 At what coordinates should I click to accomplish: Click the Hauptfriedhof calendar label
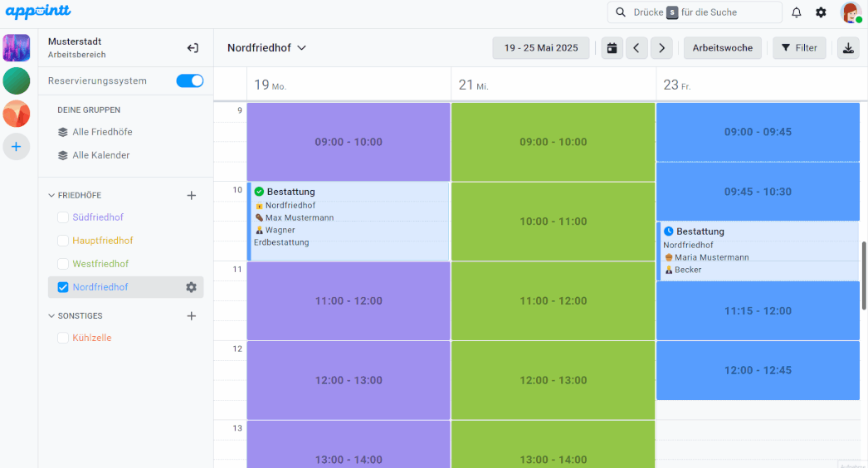(x=103, y=241)
